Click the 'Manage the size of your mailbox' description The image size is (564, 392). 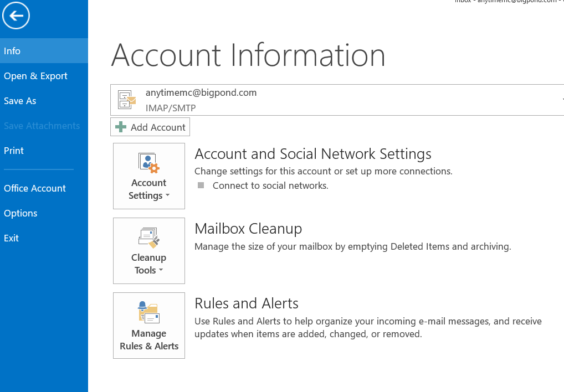point(352,246)
